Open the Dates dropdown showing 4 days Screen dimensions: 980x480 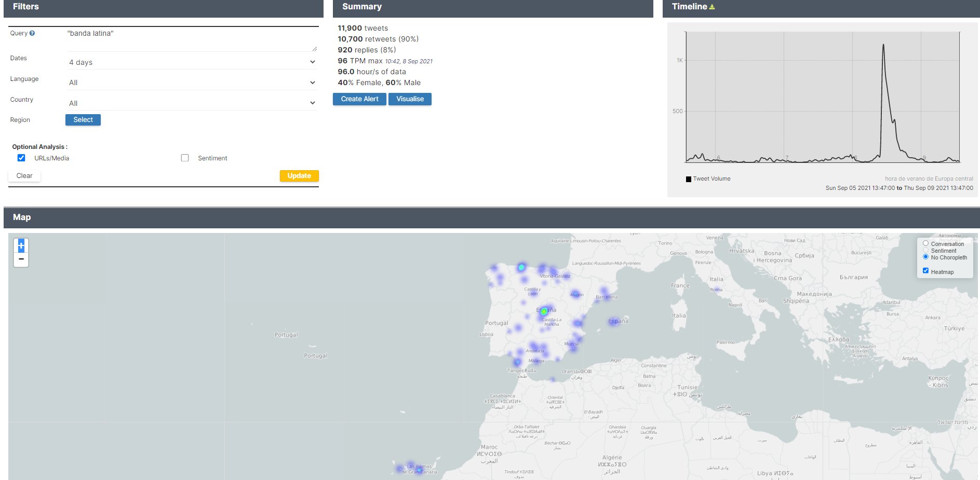coord(191,62)
